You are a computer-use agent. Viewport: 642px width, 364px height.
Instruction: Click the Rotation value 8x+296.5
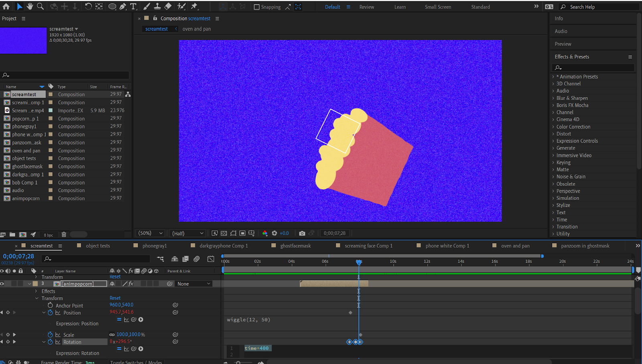[x=121, y=342]
